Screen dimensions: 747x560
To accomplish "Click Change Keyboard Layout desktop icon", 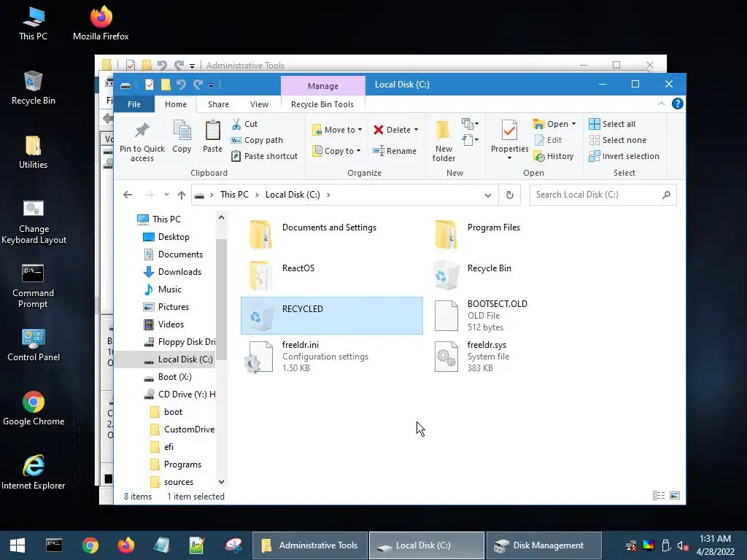I will coord(34,222).
